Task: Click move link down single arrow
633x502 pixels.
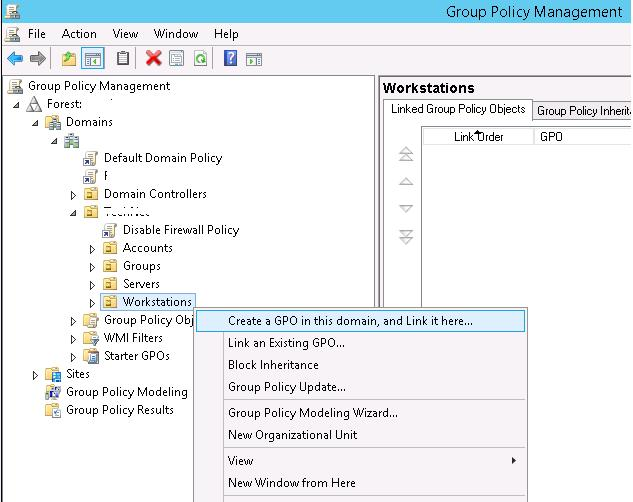Action: (x=406, y=209)
